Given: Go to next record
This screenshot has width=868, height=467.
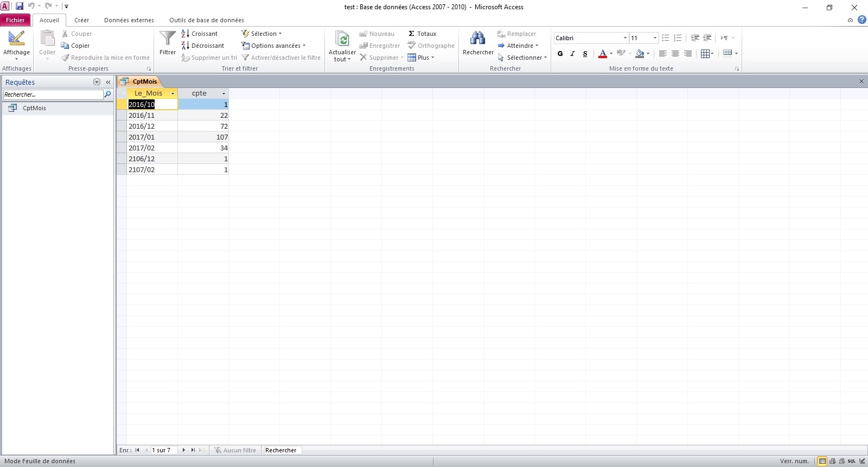Looking at the screenshot, I should 184,450.
